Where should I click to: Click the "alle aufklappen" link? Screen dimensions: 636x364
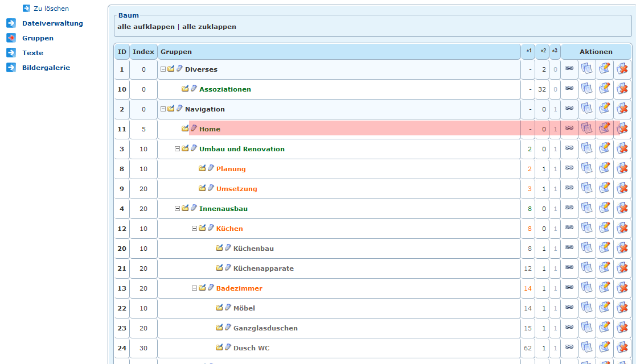[146, 27]
